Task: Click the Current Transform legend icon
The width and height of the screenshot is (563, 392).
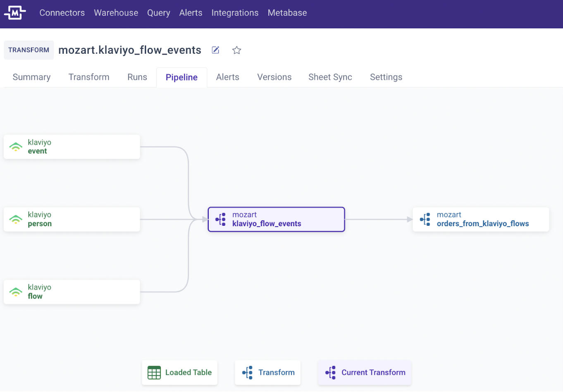Action: (330, 373)
